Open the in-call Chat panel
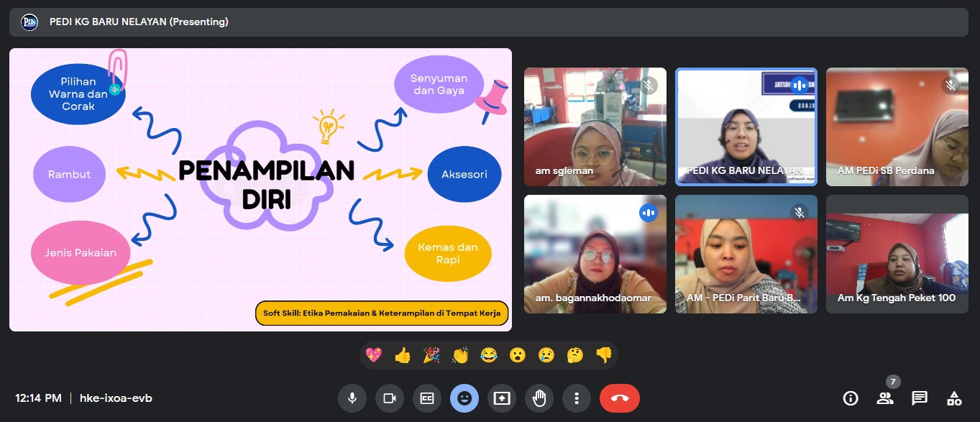The height and width of the screenshot is (422, 980). click(920, 398)
